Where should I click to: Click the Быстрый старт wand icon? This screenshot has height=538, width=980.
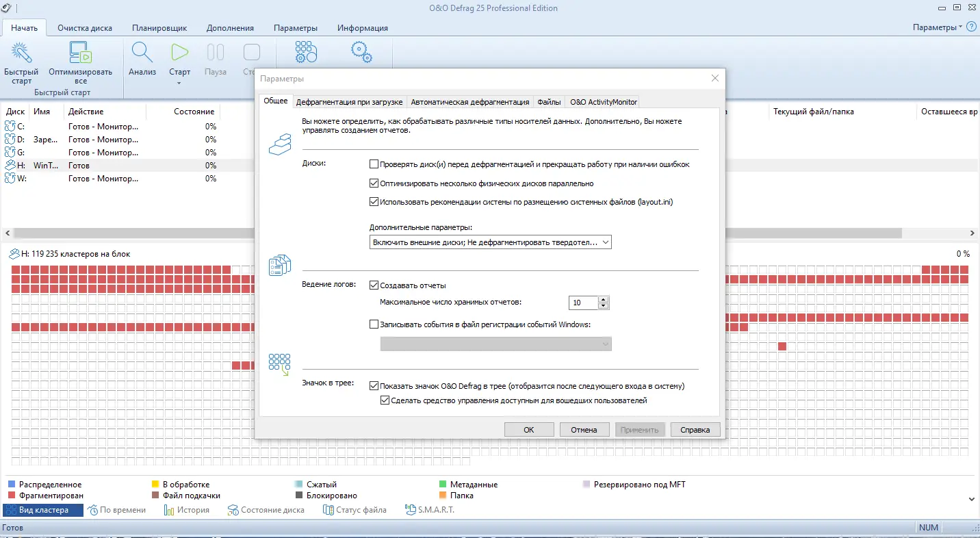coord(21,53)
